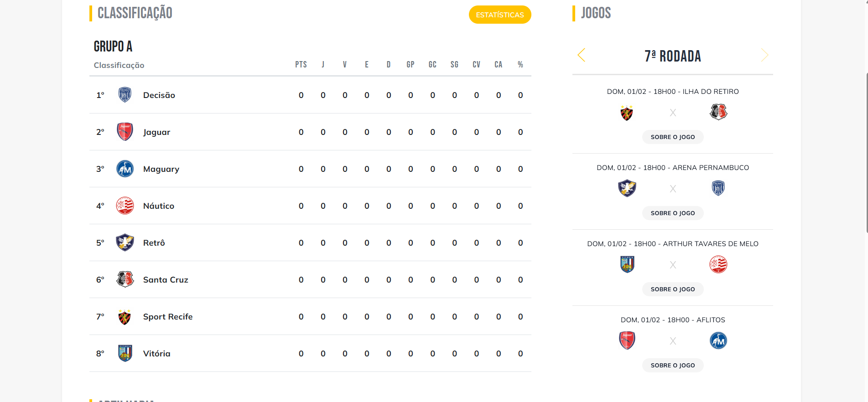868x402 pixels.
Task: Open Sobre o Jogo for Ilha do Retiro match
Action: (672, 137)
